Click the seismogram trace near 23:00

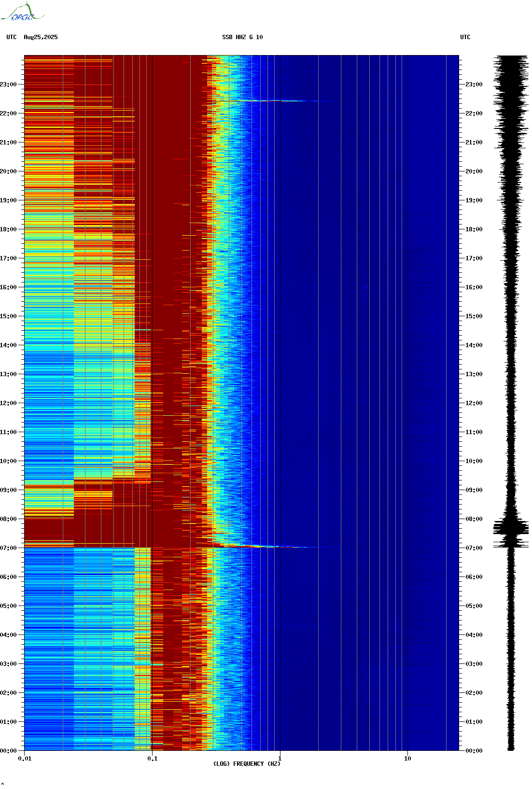coord(511,85)
